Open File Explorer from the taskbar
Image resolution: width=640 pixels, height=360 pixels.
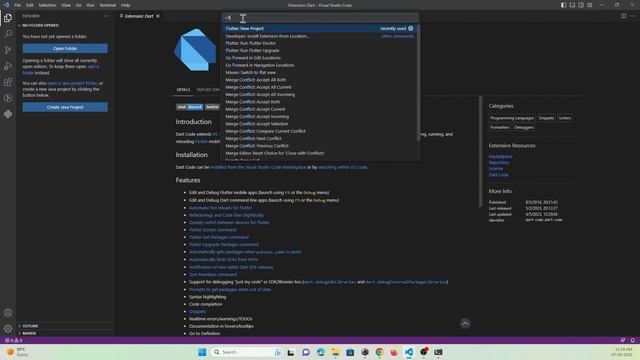click(x=336, y=352)
